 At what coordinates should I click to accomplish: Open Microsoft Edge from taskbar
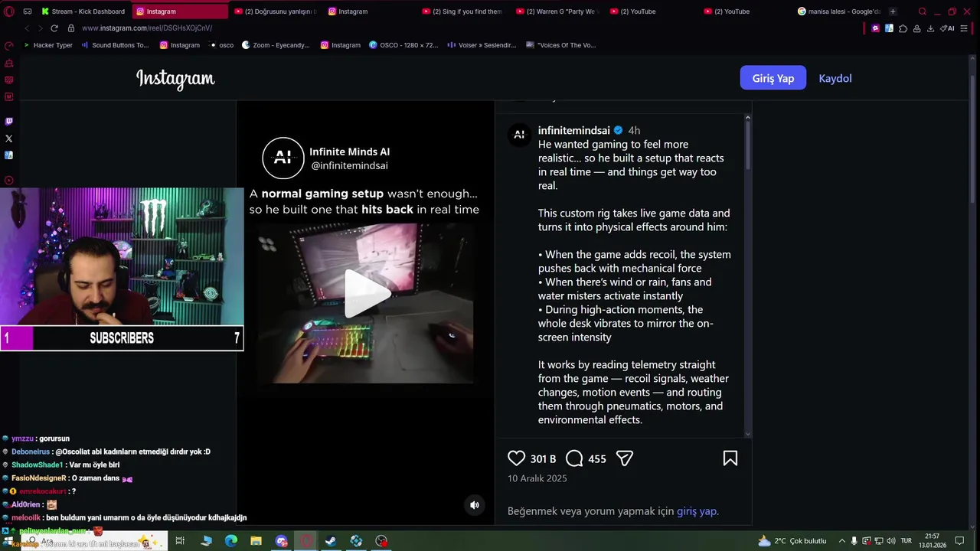(231, 541)
